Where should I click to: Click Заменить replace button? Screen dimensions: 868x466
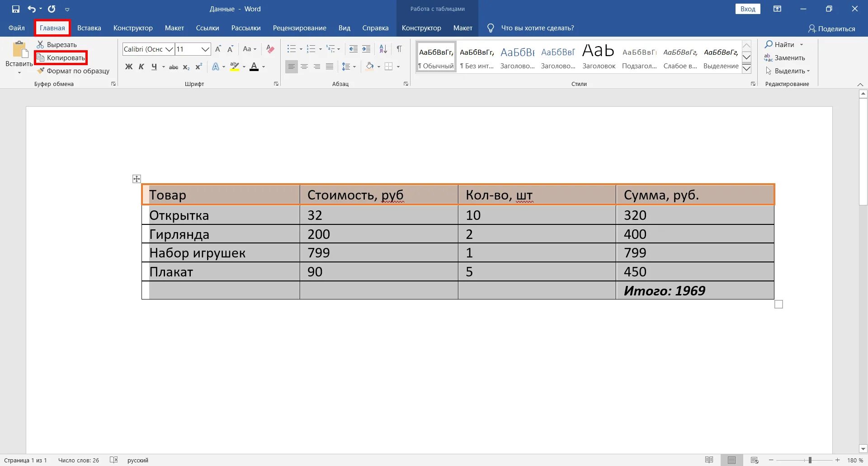tap(785, 57)
